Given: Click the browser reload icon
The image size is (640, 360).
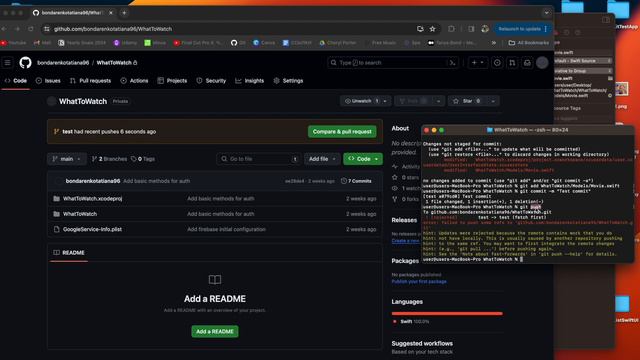Looking at the screenshot, I should (31, 29).
